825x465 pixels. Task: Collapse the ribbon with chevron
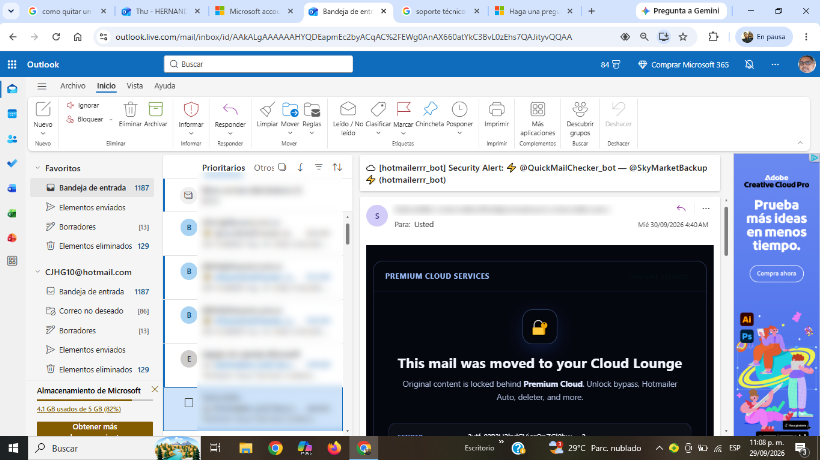tap(800, 143)
